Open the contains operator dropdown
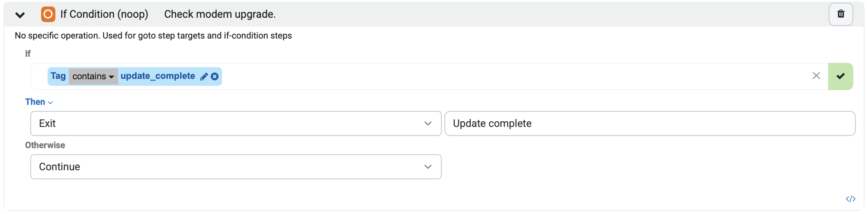This screenshot has width=868, height=214. coord(93,76)
